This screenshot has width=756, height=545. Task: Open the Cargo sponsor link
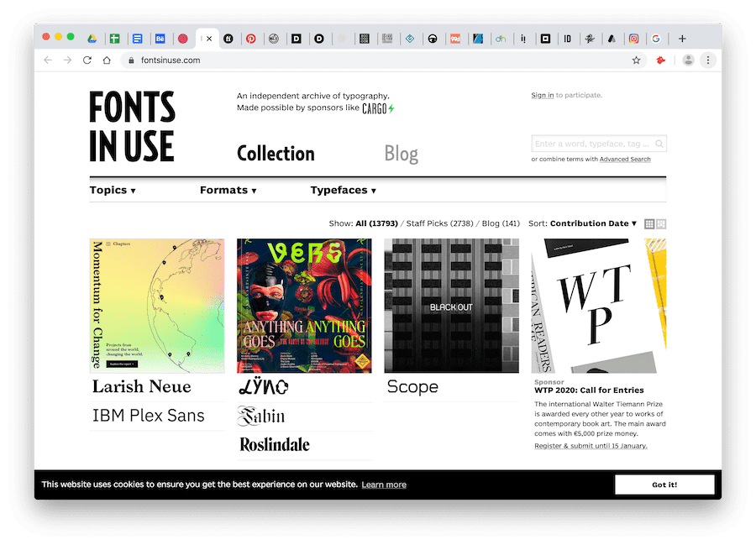pyautogui.click(x=378, y=108)
